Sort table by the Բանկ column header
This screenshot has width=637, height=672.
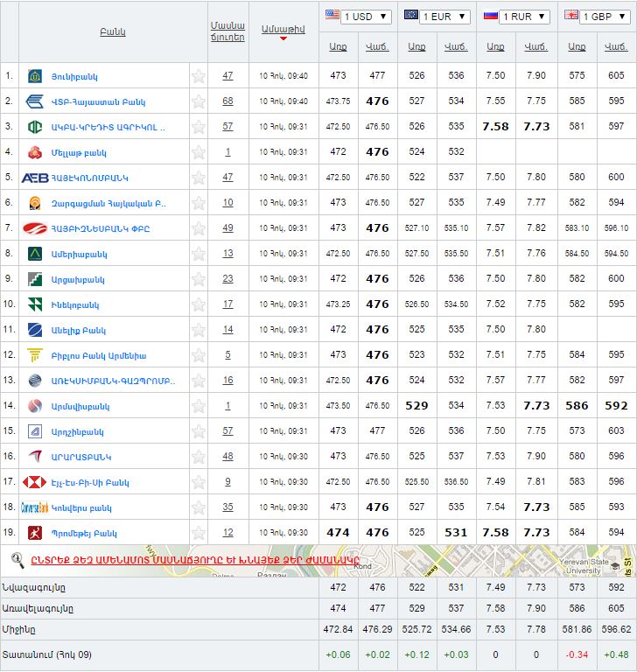(113, 31)
